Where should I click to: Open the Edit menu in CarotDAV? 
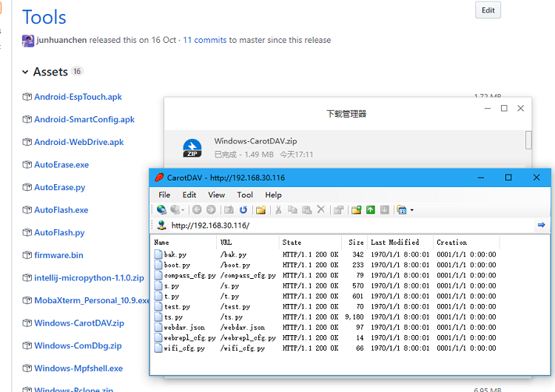189,195
